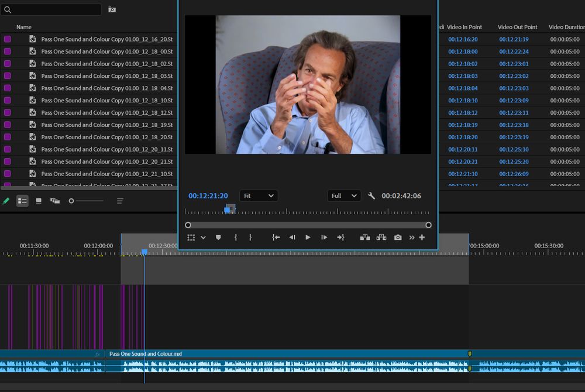Click the marker on the video clip's right end
The height and width of the screenshot is (392, 585).
pos(470,353)
